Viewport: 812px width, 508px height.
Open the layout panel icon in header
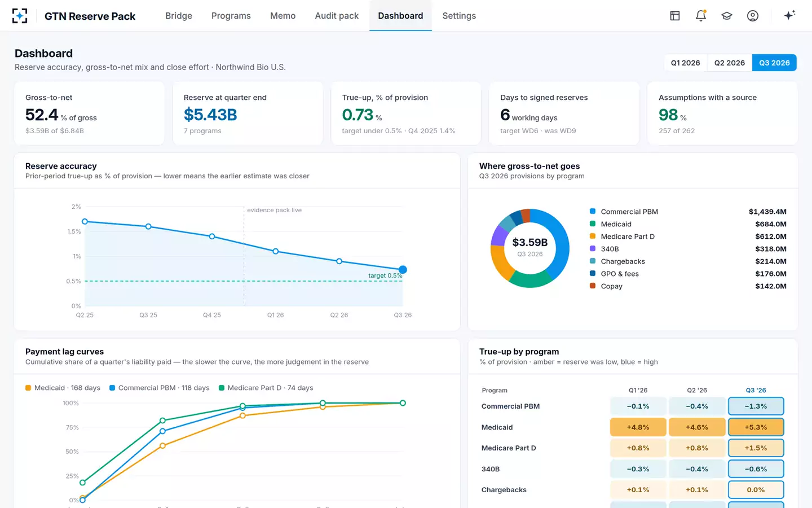pyautogui.click(x=675, y=16)
